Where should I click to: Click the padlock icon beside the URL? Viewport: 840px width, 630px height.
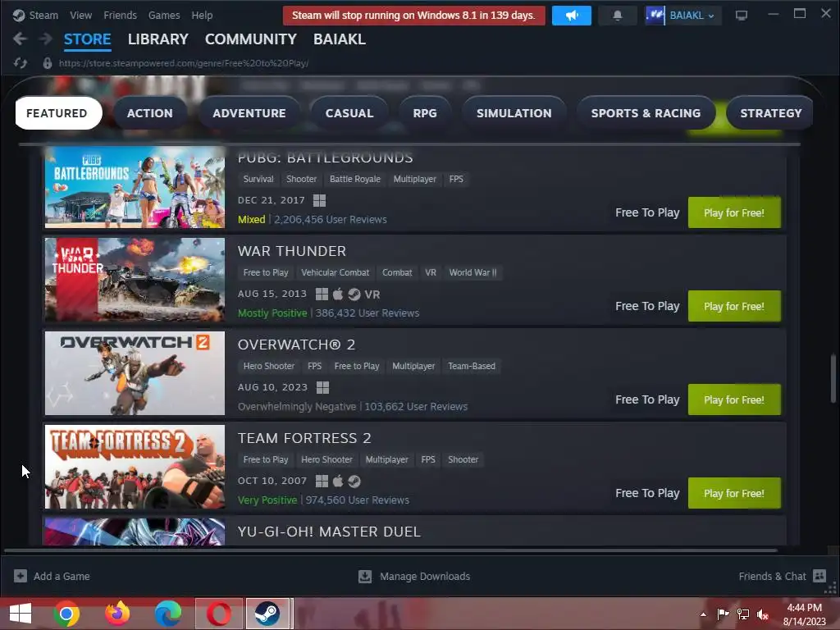[48, 63]
